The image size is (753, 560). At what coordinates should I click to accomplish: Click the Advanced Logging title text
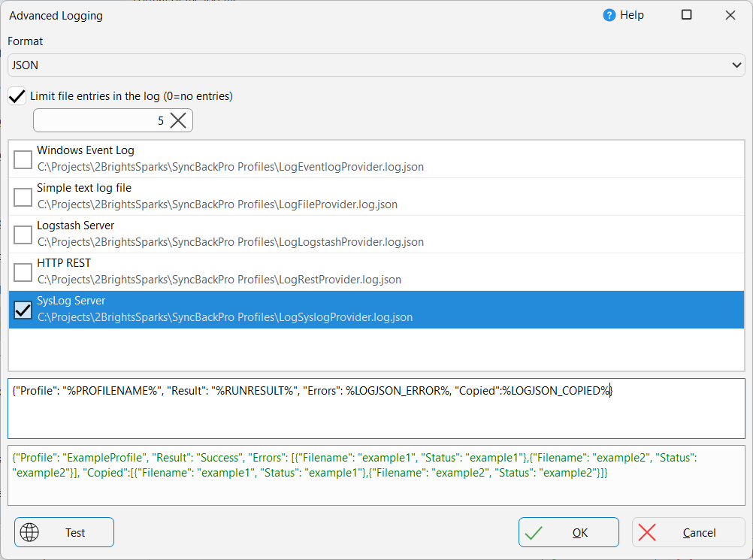56,16
